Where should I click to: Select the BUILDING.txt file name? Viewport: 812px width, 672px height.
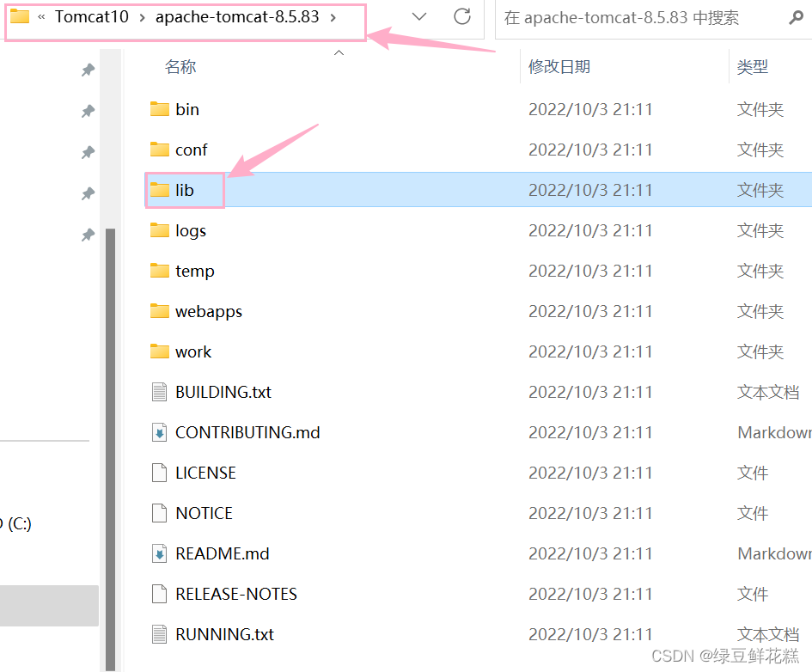tap(223, 392)
